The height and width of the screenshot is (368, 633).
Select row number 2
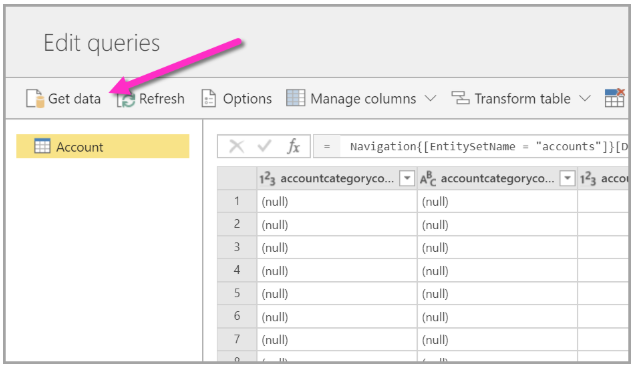point(237,224)
